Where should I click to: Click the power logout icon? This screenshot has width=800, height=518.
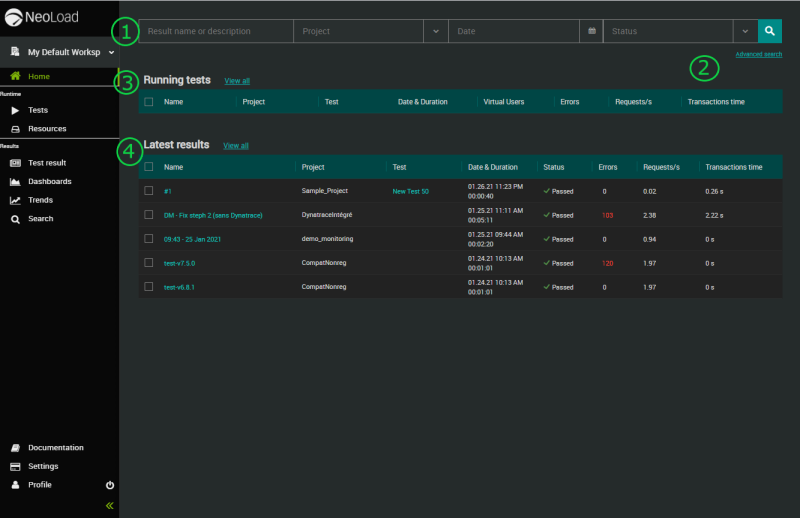tap(110, 485)
